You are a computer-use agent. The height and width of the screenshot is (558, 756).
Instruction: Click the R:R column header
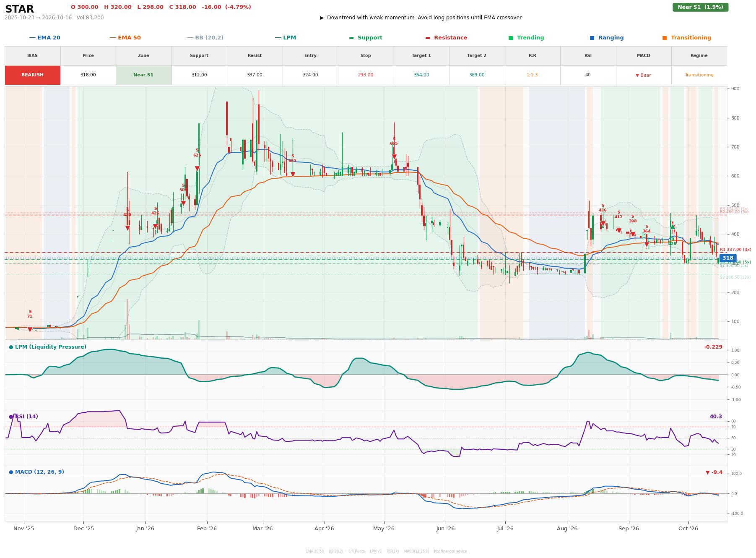tap(533, 55)
